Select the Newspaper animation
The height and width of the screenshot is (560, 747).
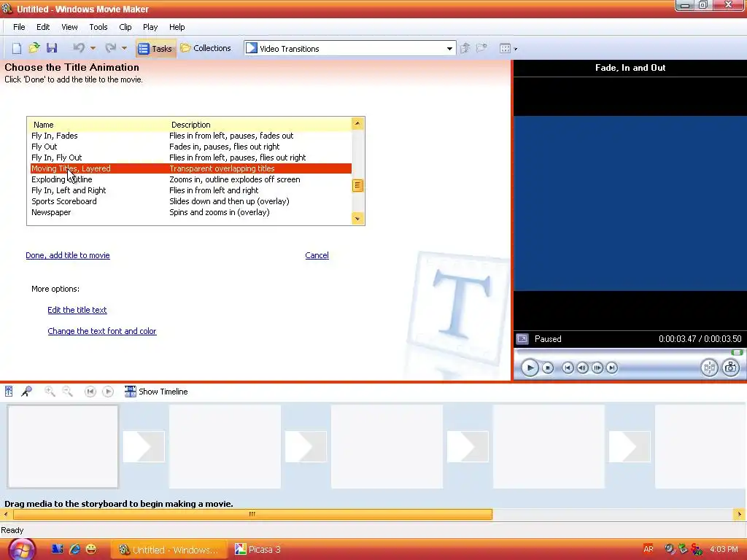pos(191,212)
